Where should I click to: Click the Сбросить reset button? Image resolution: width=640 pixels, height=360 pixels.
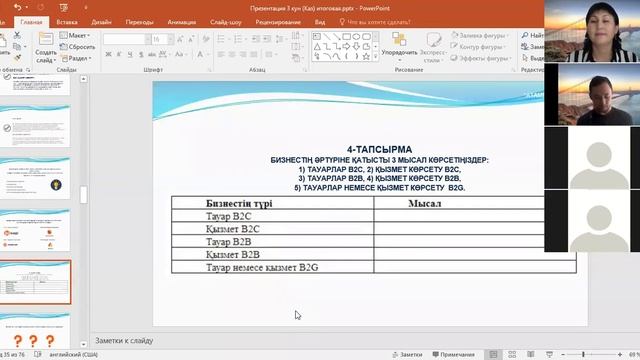tap(78, 47)
